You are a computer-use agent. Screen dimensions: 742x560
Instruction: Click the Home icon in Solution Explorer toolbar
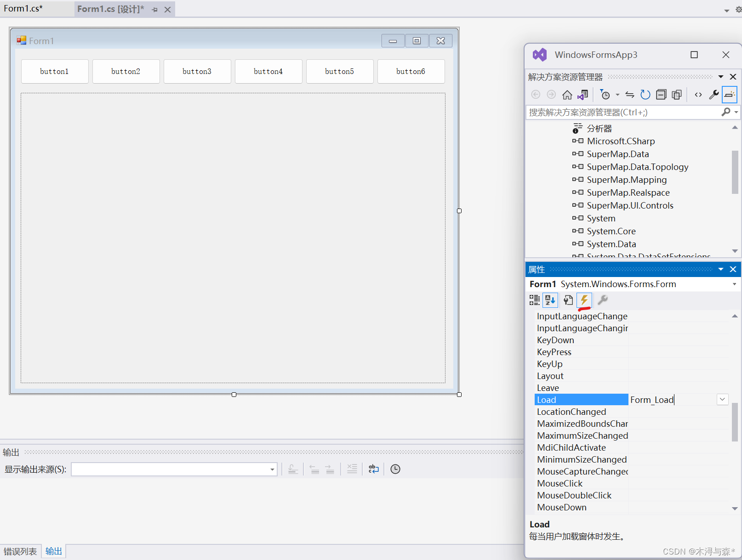[x=567, y=94]
